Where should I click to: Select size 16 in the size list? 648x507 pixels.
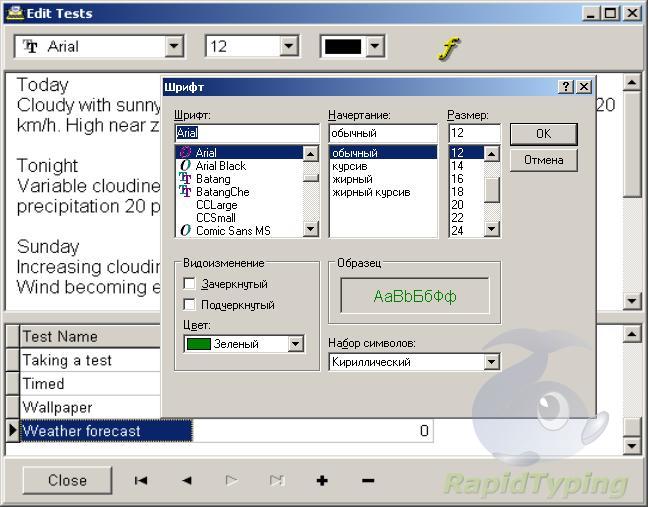click(466, 179)
